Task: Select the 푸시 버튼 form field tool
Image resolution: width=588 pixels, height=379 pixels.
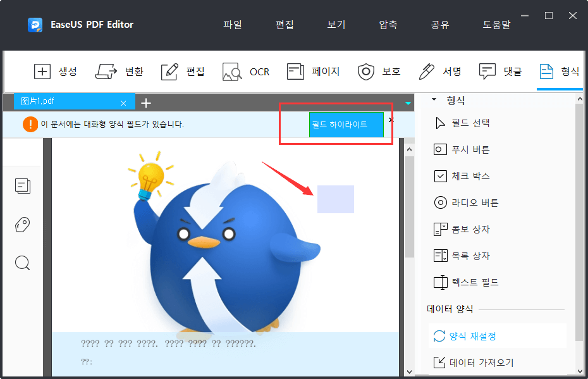Action: point(469,149)
